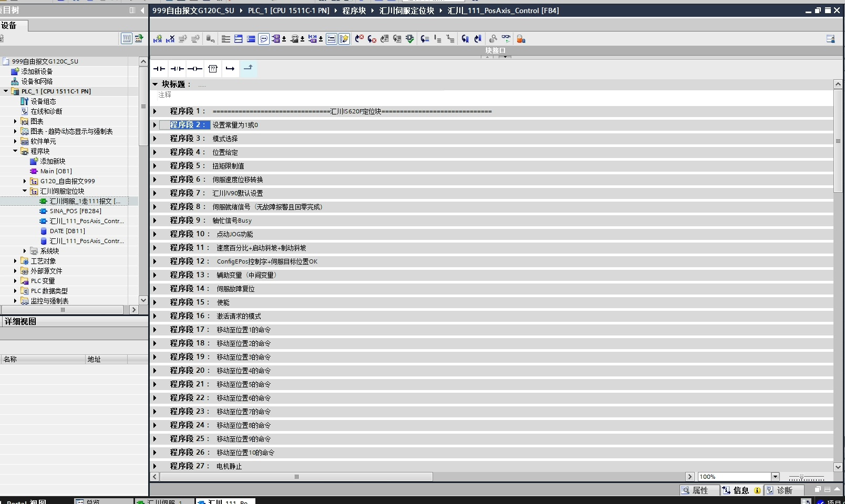Click the close all networks icon
845x504 pixels.
pos(251,39)
